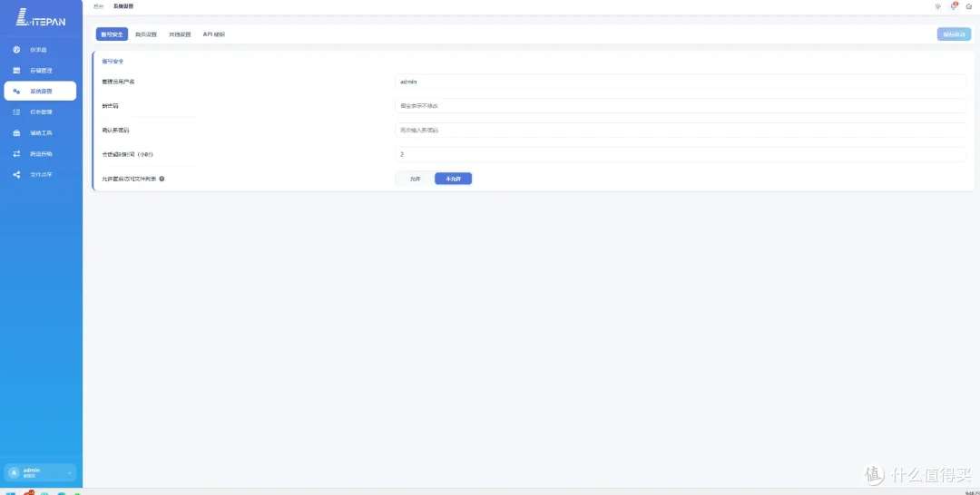The height and width of the screenshot is (495, 980).
Task: Click the 后台 breadcrumb link
Action: click(x=99, y=6)
